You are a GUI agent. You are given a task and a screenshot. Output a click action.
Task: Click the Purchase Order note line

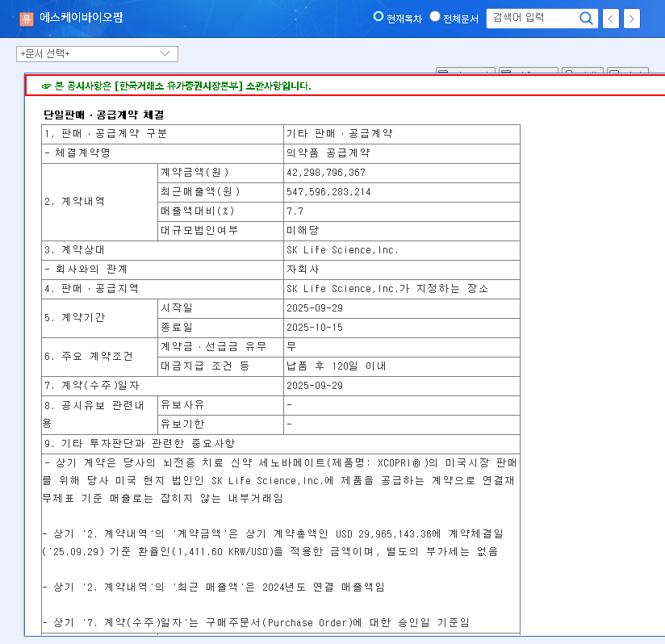(x=256, y=623)
